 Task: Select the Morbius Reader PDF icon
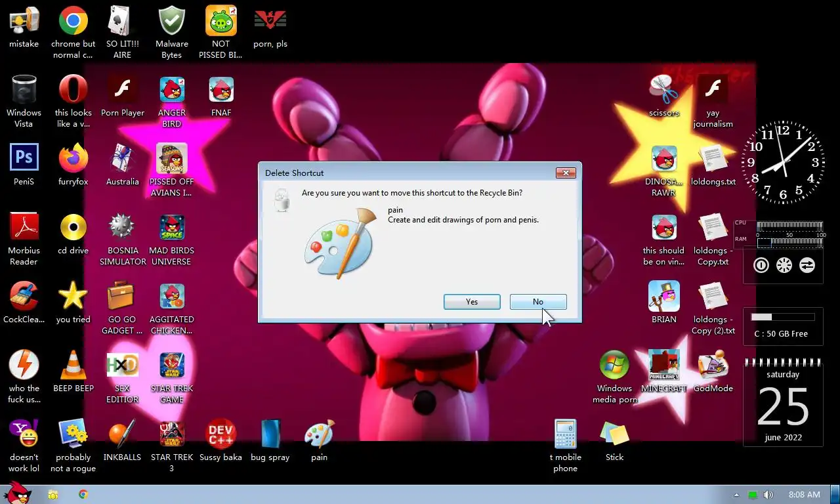click(24, 240)
